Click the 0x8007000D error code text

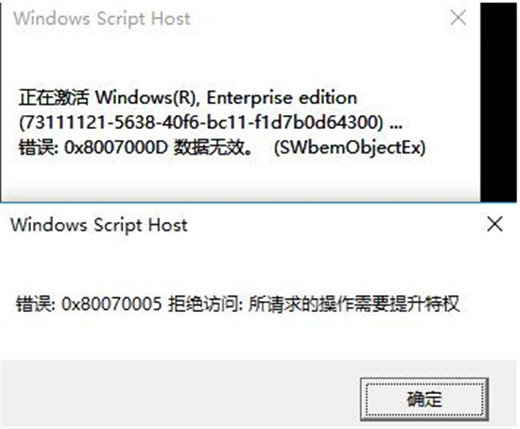115,147
